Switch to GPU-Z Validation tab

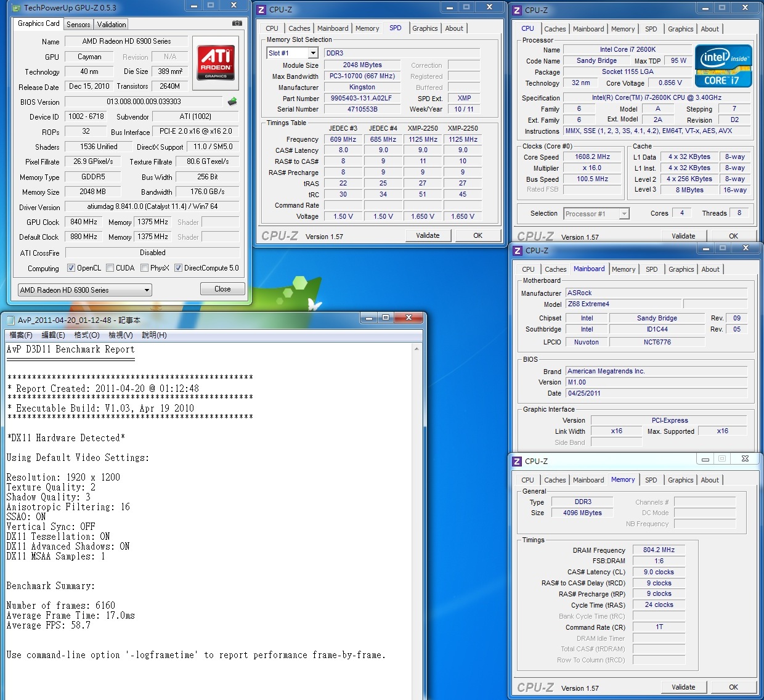tap(112, 24)
